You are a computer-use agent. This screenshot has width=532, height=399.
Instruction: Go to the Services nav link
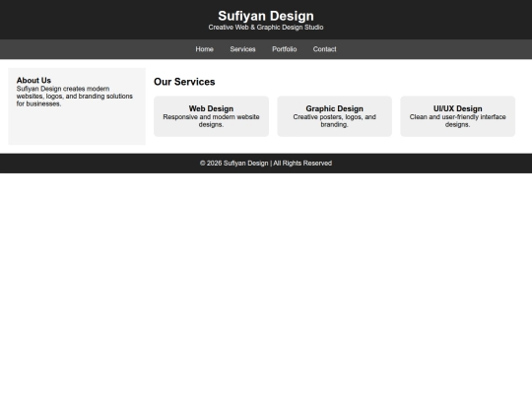point(242,49)
